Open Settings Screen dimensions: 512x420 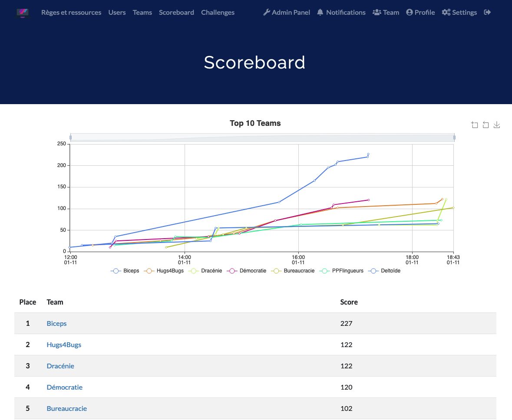459,13
